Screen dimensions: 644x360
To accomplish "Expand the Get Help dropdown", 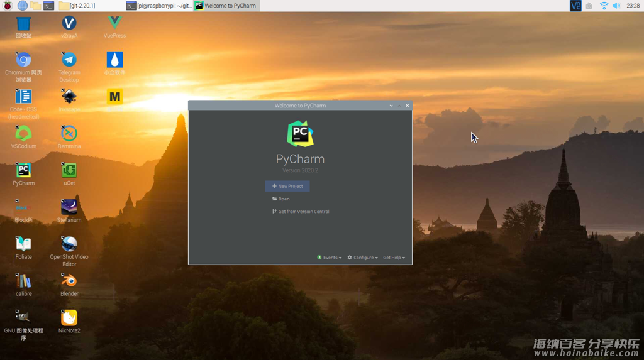I will [x=394, y=258].
